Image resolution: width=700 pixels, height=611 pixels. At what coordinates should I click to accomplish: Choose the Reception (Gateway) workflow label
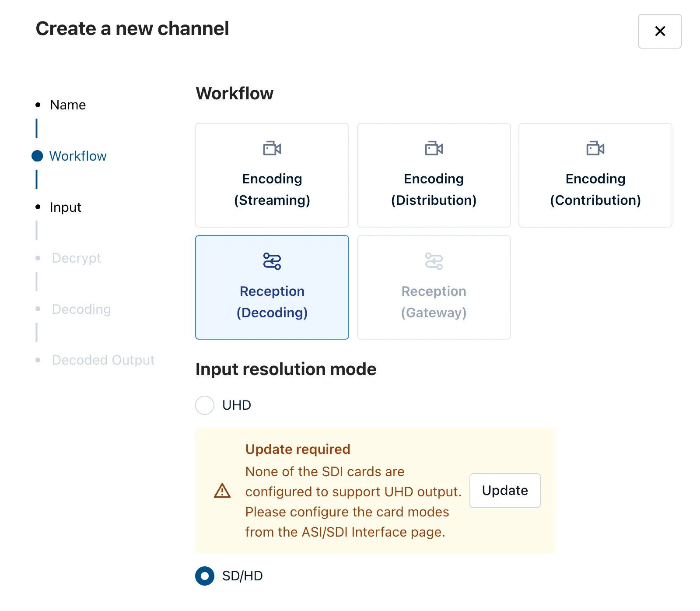pyautogui.click(x=434, y=302)
